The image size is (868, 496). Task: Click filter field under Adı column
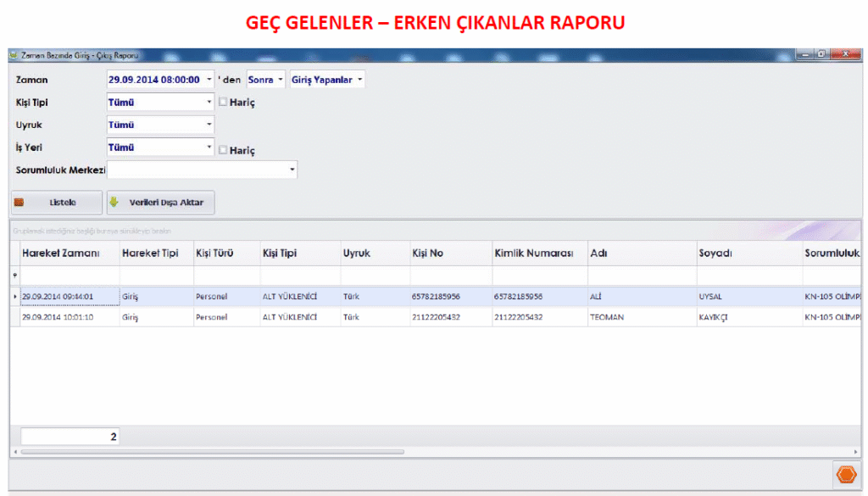point(641,276)
